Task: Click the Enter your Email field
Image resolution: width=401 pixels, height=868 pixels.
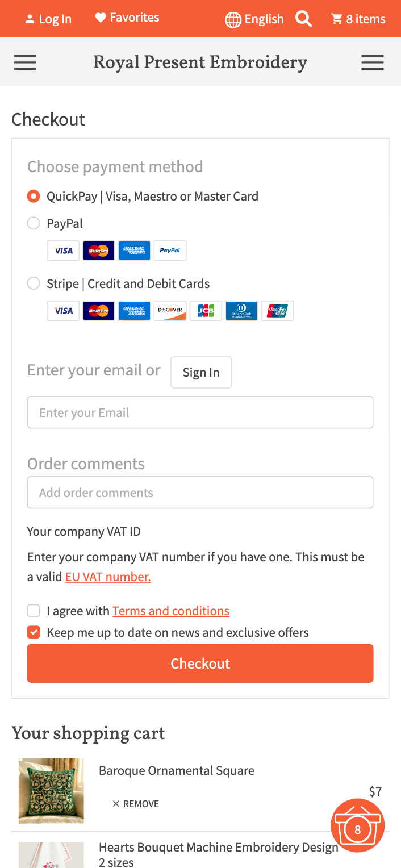Action: coord(200,412)
